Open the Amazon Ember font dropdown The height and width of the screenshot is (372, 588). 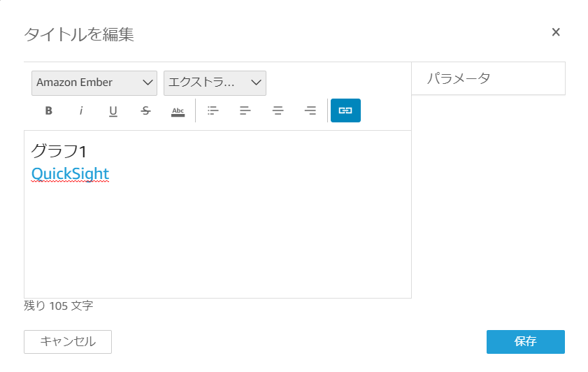pos(94,83)
